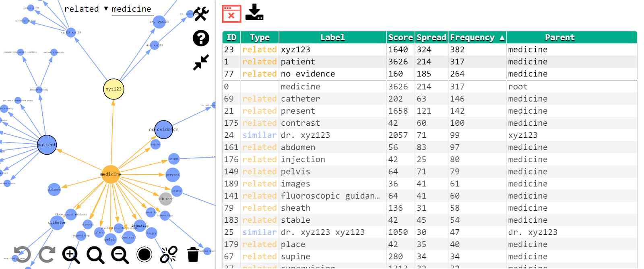The width and height of the screenshot is (644, 269).
Task: Click the 'patient' label in the table
Action: point(298,62)
